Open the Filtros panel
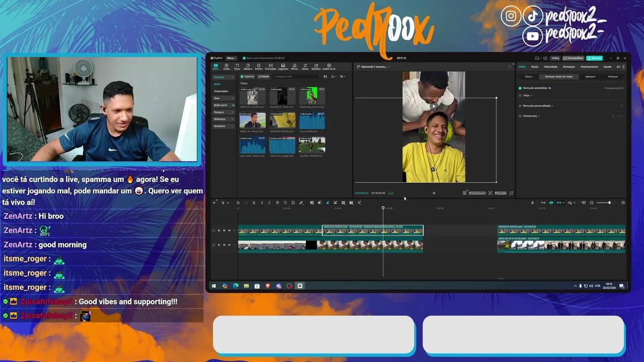The width and height of the screenshot is (644, 362). click(x=294, y=67)
